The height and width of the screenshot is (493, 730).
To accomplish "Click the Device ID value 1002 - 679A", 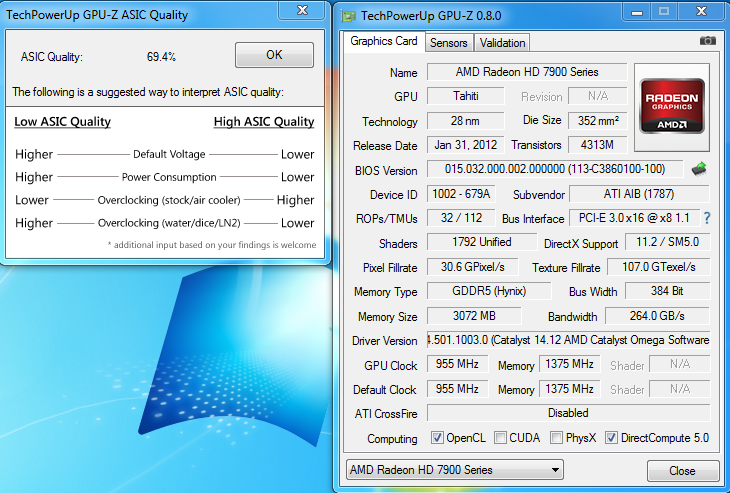I will coord(461,194).
